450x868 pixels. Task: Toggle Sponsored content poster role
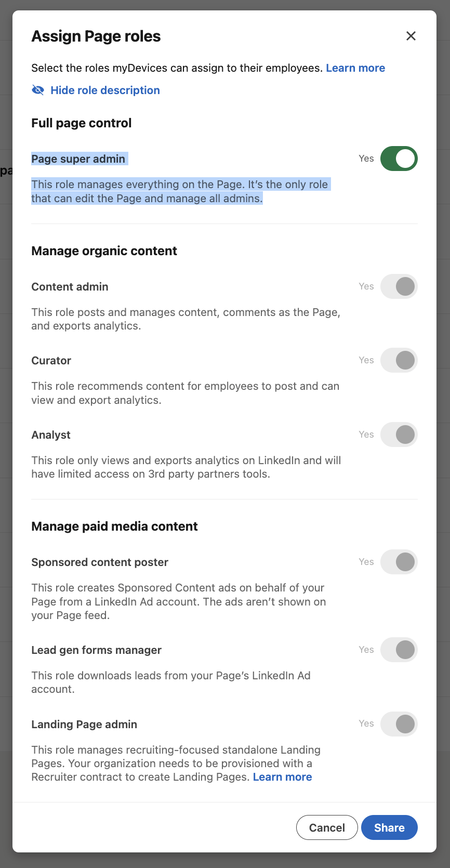(399, 562)
